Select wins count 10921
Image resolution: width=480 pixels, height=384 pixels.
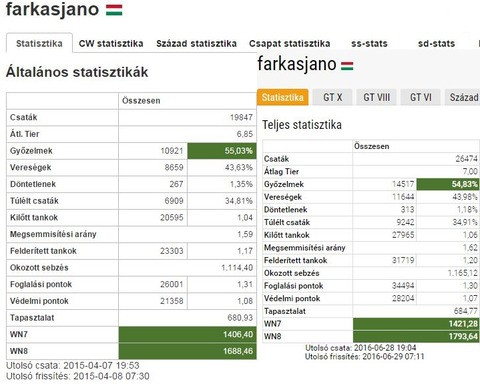[x=172, y=151]
